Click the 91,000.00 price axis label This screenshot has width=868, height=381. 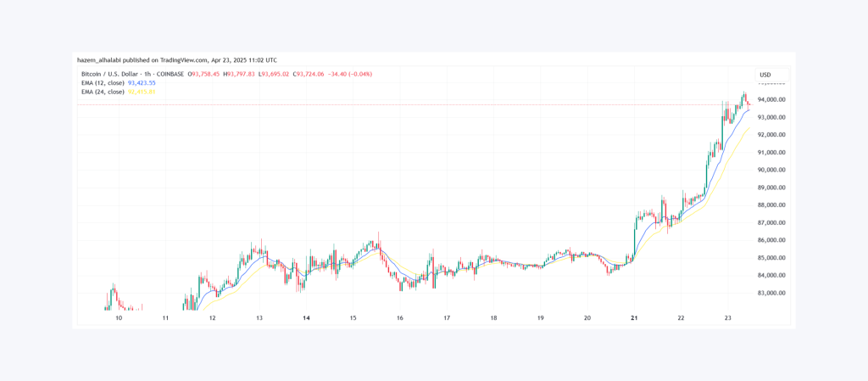pos(771,152)
